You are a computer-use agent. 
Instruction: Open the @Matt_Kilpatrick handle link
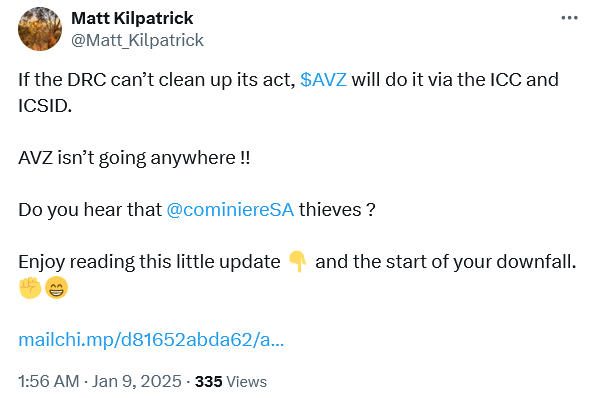tap(137, 40)
